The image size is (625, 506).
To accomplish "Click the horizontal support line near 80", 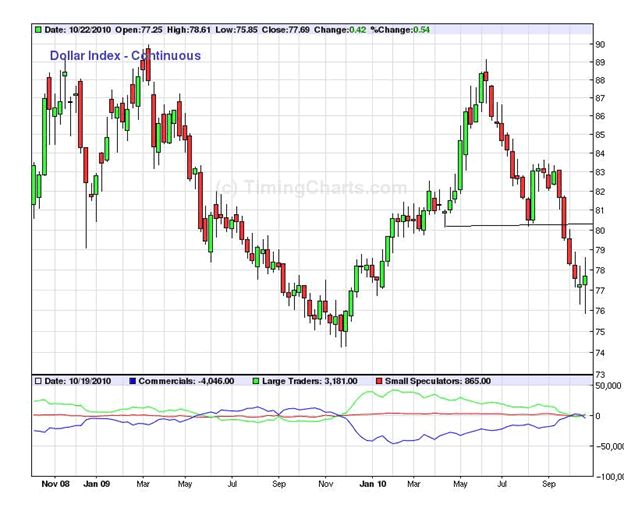I will [500, 226].
